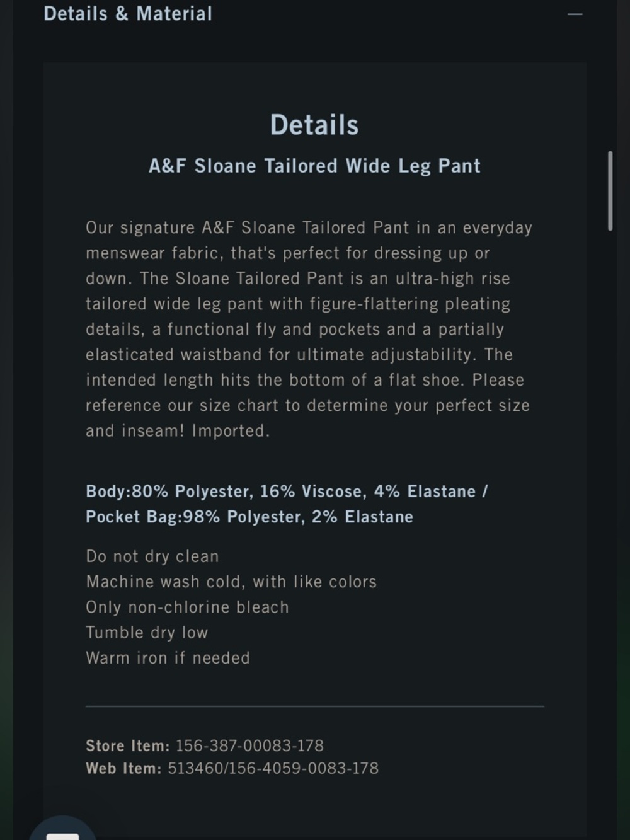The width and height of the screenshot is (630, 840).
Task: Click the Details & Material section header
Action: [313, 14]
